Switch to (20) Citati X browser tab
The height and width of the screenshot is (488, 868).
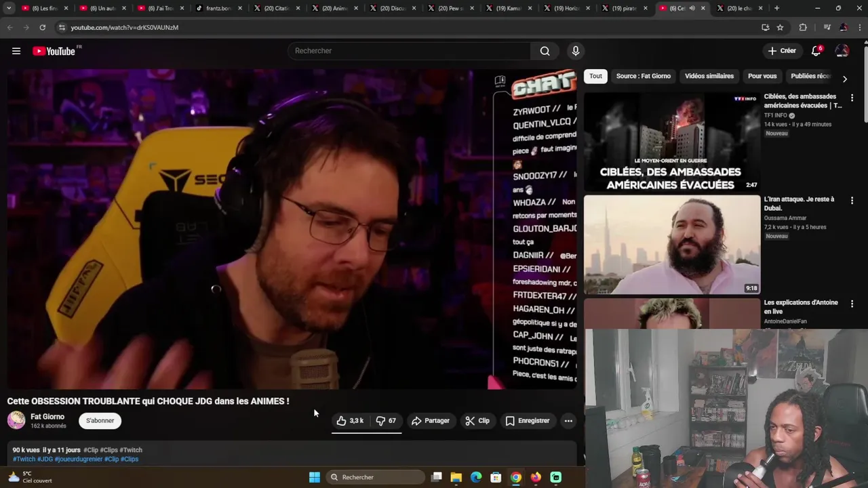pyautogui.click(x=275, y=8)
